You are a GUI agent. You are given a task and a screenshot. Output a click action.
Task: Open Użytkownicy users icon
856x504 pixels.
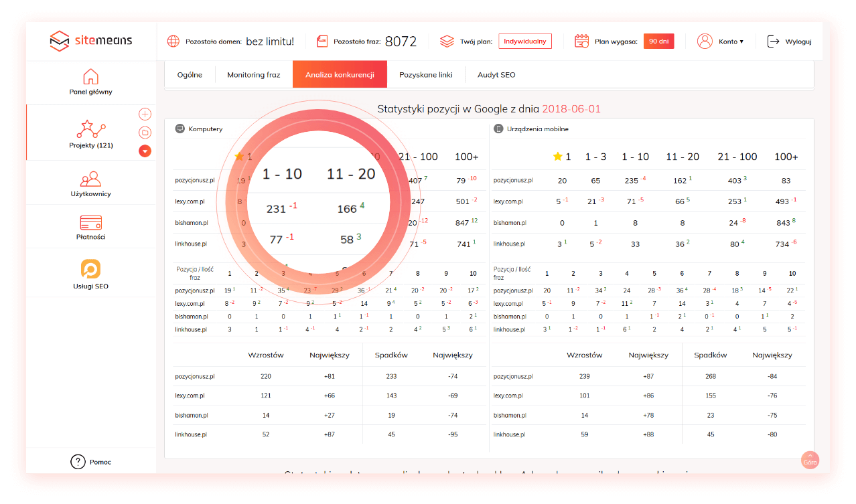click(90, 179)
